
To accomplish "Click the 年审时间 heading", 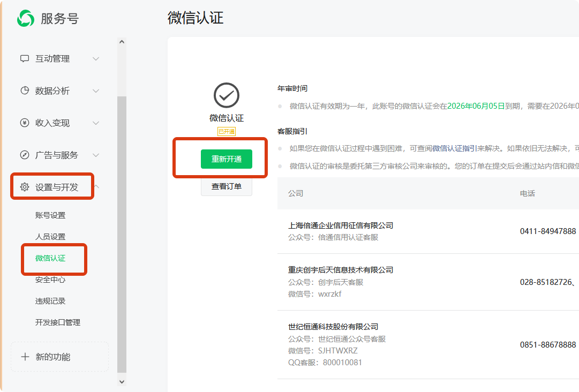I will point(292,88).
